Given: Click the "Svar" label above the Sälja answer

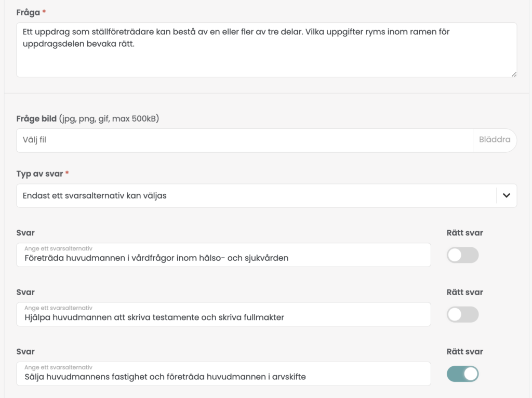Looking at the screenshot, I should (x=25, y=351).
